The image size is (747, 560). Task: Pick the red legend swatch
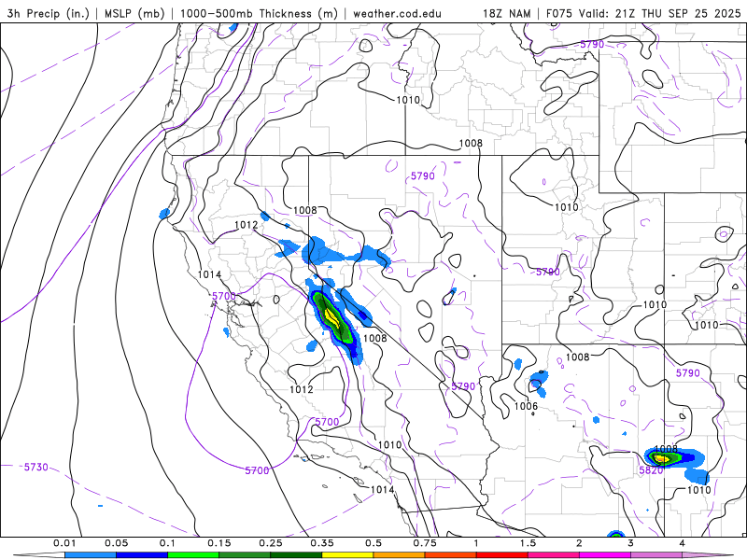click(x=502, y=555)
